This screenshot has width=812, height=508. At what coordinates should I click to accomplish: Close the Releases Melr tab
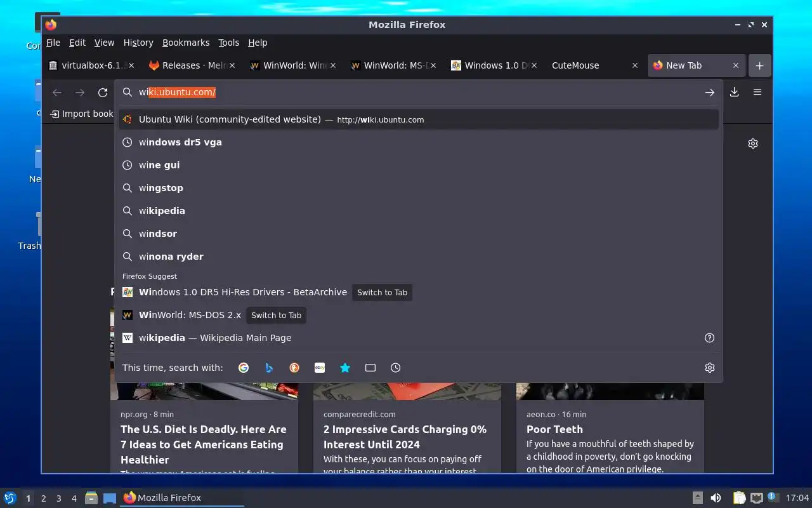click(x=232, y=65)
